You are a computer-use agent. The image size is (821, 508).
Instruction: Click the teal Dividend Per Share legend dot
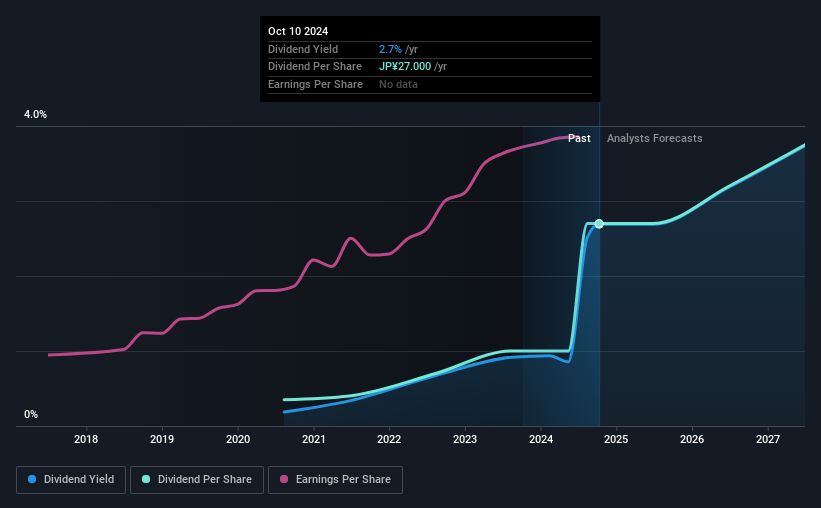(x=146, y=479)
